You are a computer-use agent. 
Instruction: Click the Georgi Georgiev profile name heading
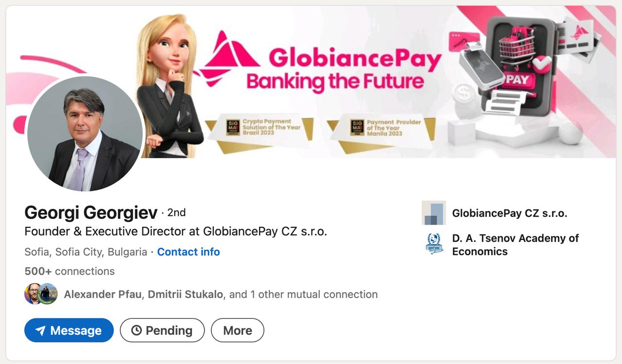[91, 212]
